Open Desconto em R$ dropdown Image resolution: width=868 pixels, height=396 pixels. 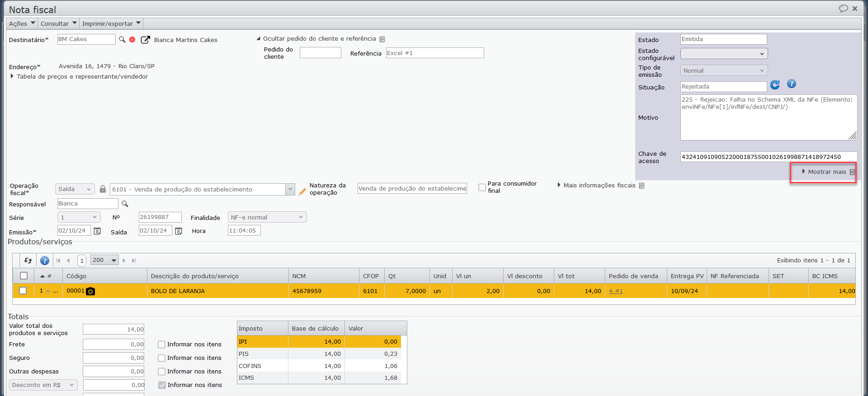(43, 385)
